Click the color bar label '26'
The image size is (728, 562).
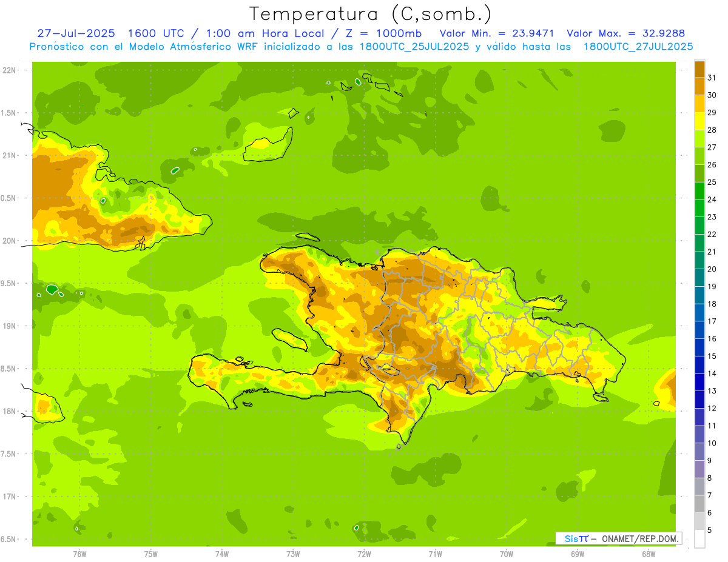point(712,165)
